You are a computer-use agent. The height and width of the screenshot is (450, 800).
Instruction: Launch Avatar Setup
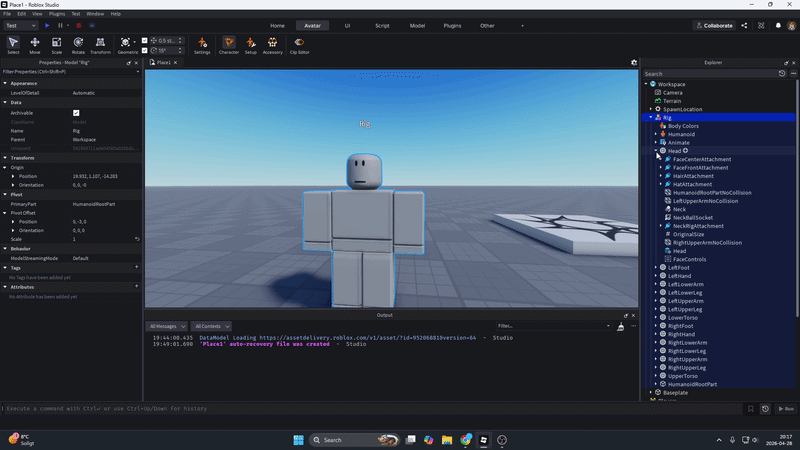pos(251,45)
